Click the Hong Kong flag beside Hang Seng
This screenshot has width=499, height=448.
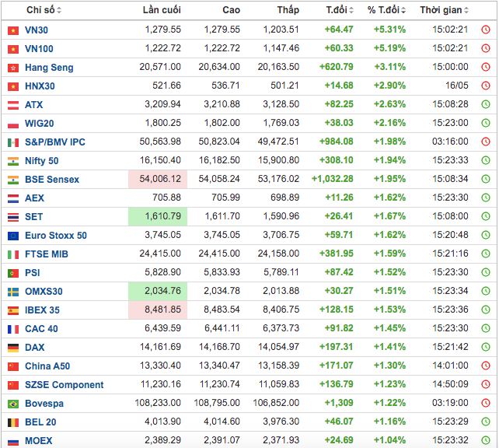(12, 68)
